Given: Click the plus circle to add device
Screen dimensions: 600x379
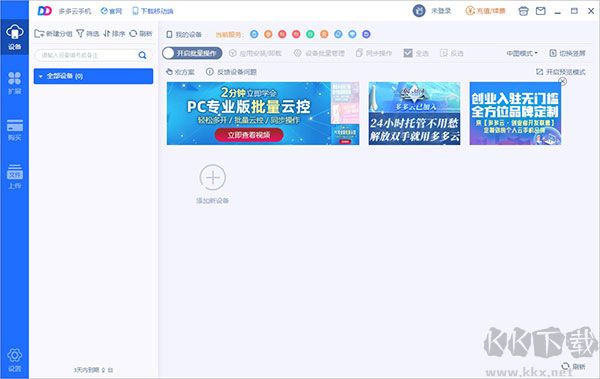Looking at the screenshot, I should click(x=213, y=178).
